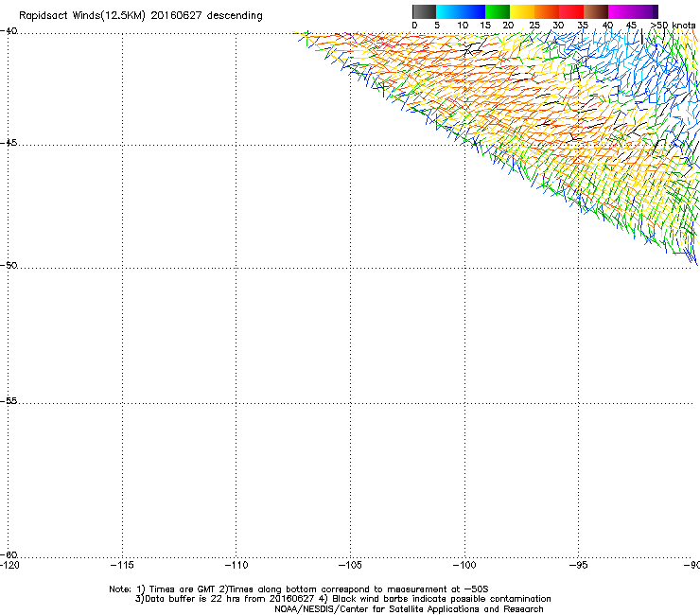Select the blue 10-15 knots color swatch
This screenshot has height=615, width=700.
click(x=473, y=11)
